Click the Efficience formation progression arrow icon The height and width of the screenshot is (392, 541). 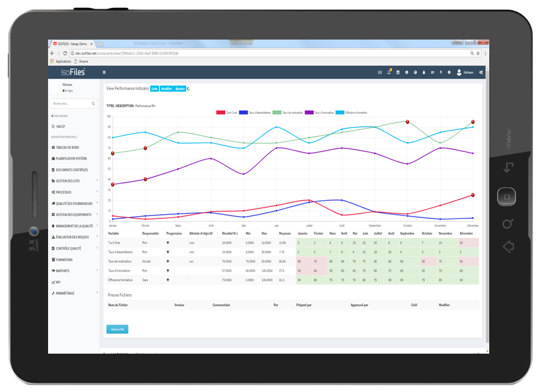click(x=168, y=280)
